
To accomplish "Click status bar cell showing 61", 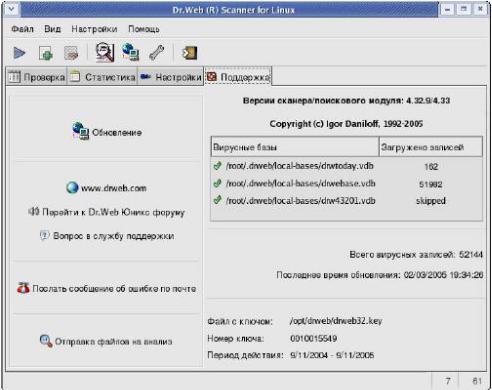I will [477, 381].
